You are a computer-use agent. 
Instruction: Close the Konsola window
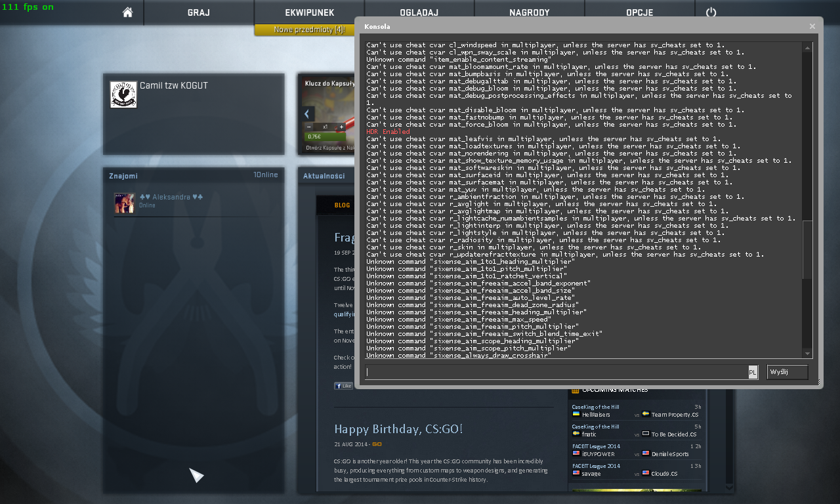[x=812, y=26]
